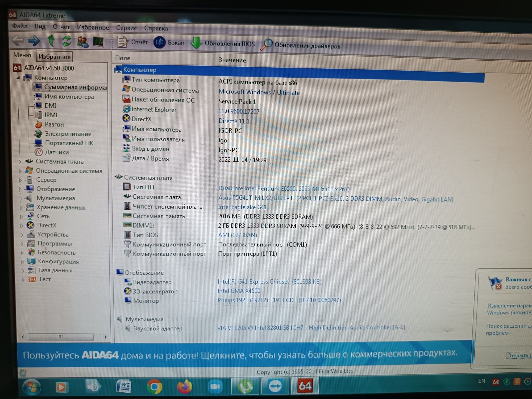The image size is (532, 399).
Task: Expand the Сеть tree node
Action: point(21,217)
